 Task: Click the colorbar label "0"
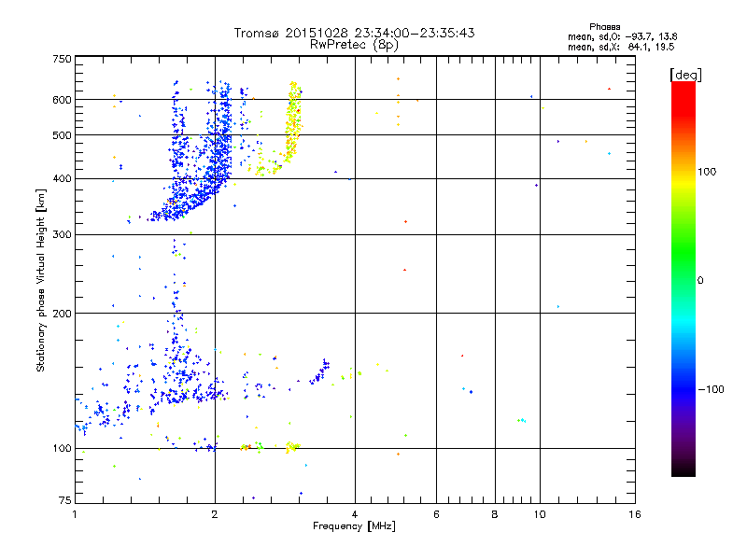tap(700, 281)
